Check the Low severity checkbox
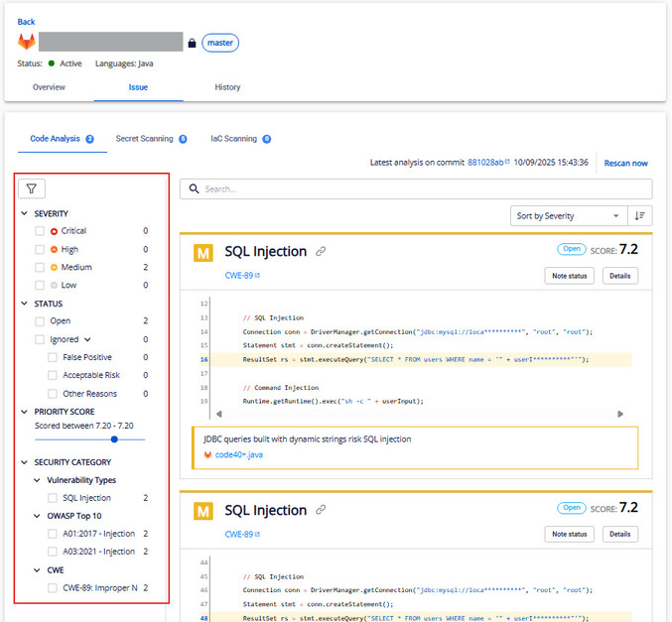The width and height of the screenshot is (672, 622). coord(40,286)
